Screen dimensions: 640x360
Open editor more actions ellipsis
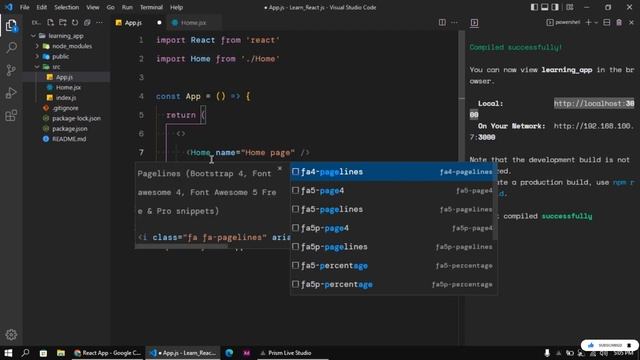pyautogui.click(x=454, y=22)
